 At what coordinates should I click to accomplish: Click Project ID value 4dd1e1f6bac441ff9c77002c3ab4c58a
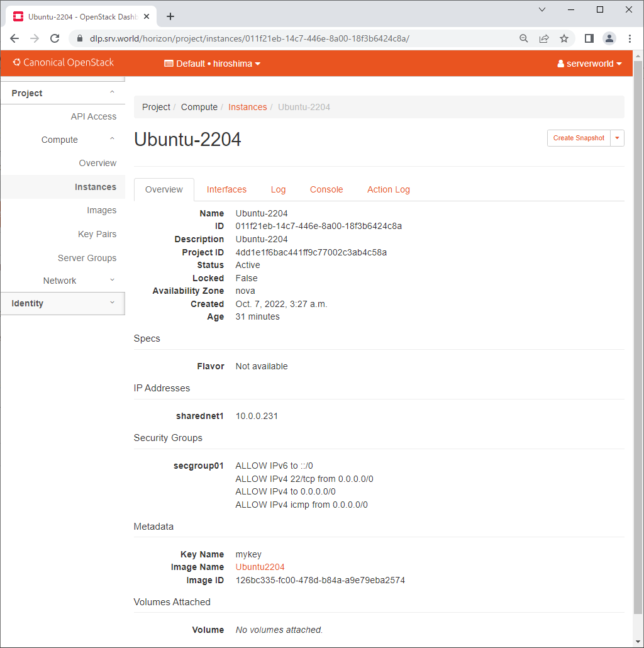pyautogui.click(x=311, y=252)
